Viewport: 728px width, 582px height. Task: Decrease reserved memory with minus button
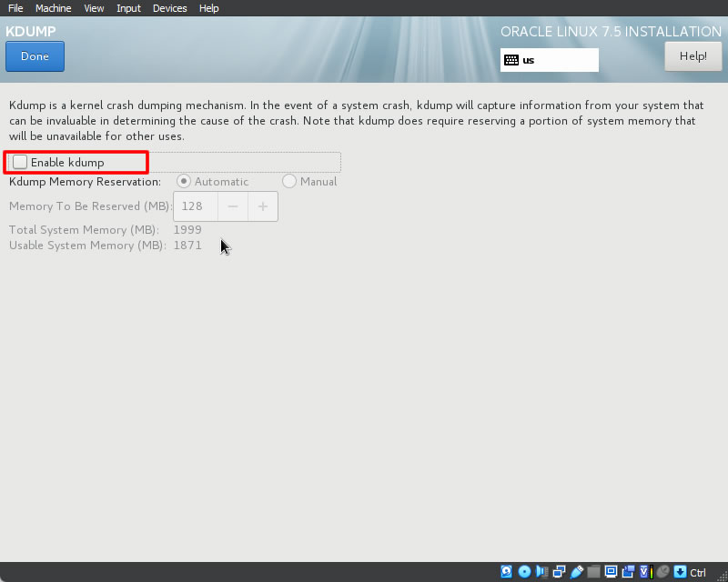coord(233,206)
